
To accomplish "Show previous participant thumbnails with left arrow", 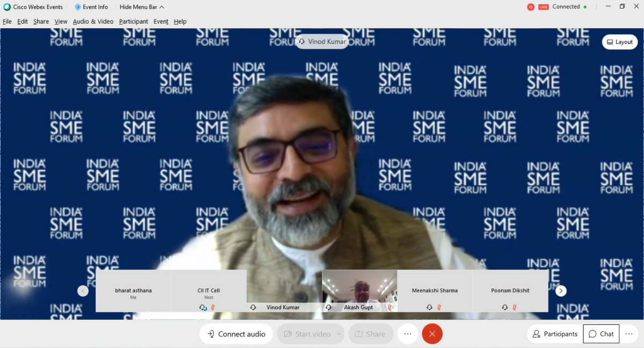I will pyautogui.click(x=83, y=291).
